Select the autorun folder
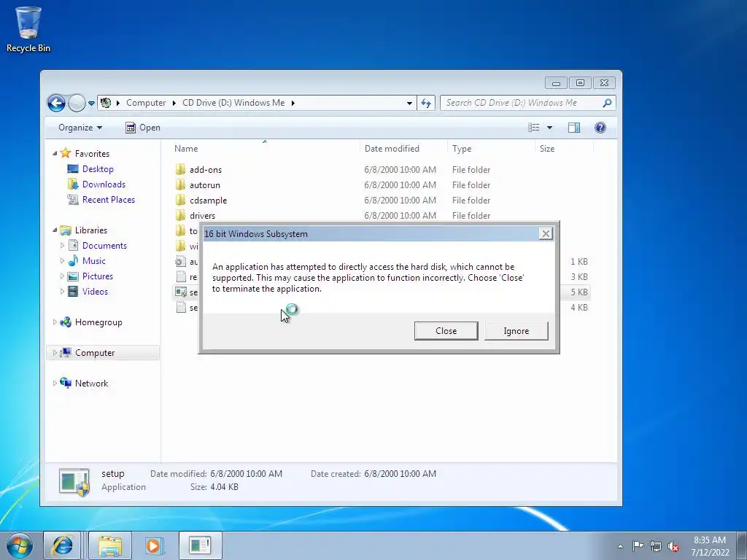This screenshot has width=747, height=560. pyautogui.click(x=204, y=185)
